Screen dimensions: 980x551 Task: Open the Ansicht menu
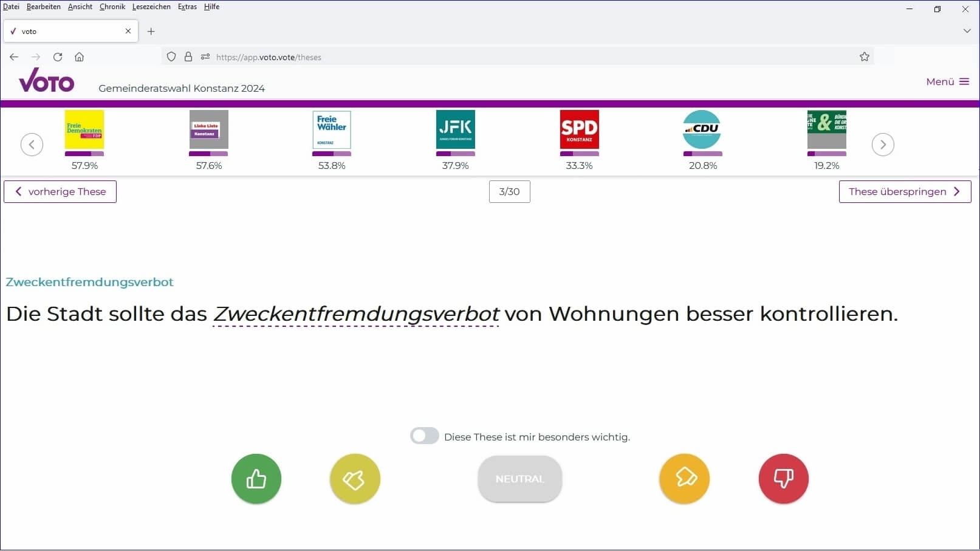80,7
